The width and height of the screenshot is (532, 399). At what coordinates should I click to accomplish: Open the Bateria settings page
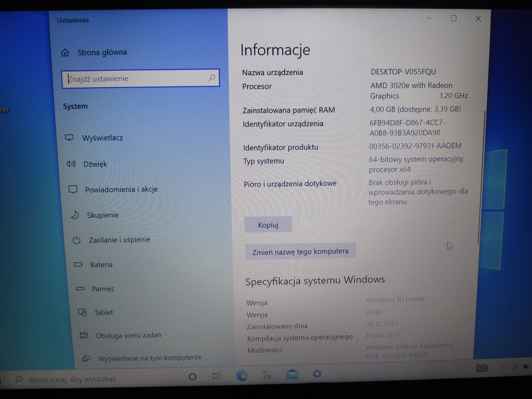[101, 265]
